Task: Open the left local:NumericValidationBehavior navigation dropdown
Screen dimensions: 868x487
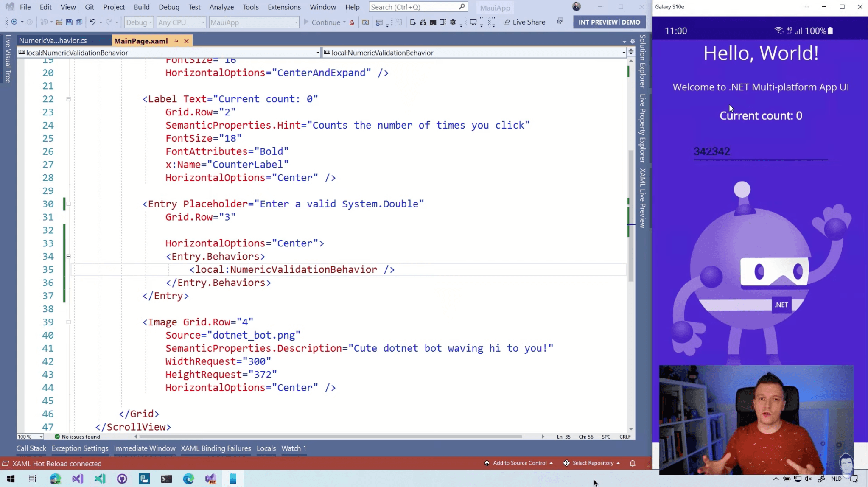Action: point(169,53)
